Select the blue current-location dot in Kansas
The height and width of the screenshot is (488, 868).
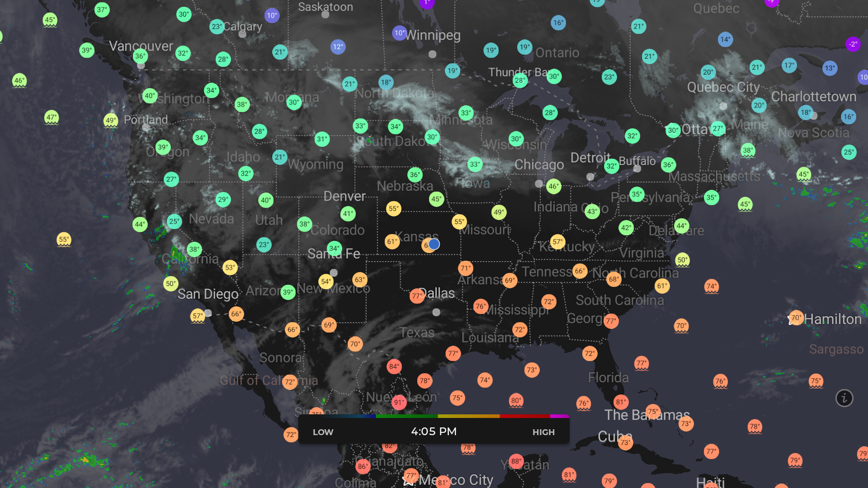(434, 244)
